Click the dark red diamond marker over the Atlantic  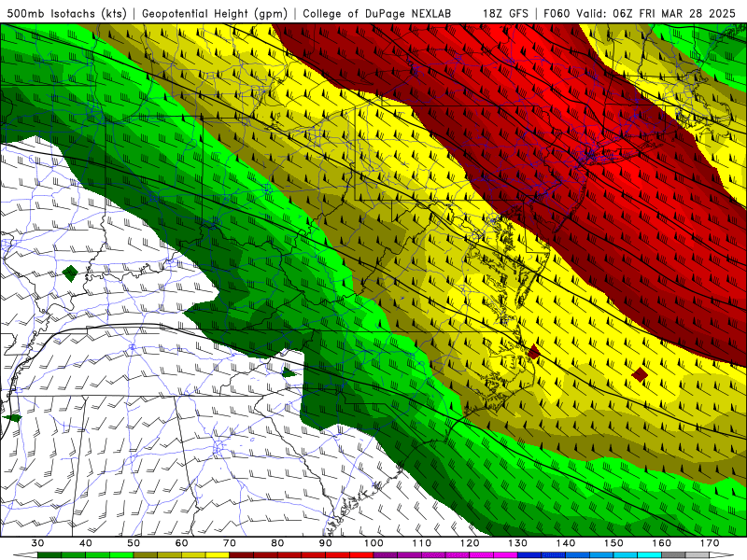pos(640,375)
